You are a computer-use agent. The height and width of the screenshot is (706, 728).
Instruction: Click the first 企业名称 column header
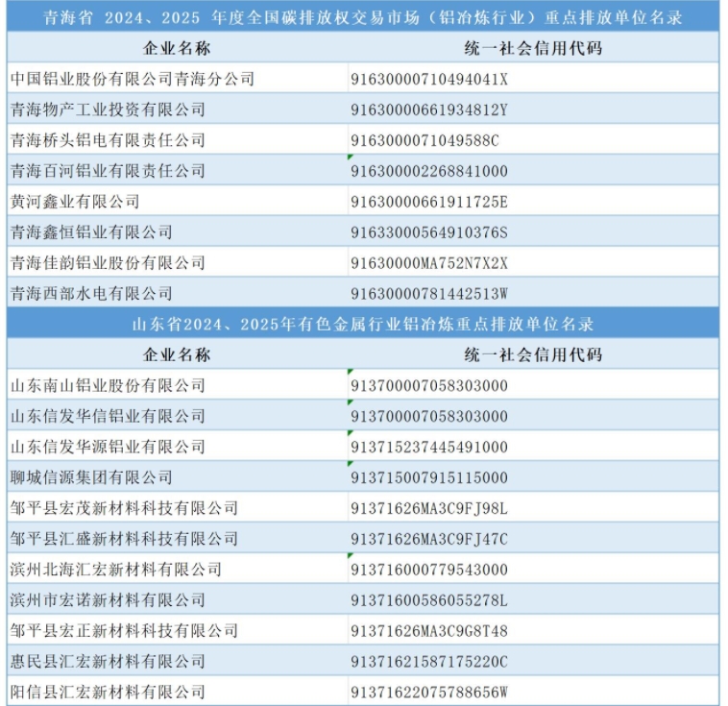178,48
